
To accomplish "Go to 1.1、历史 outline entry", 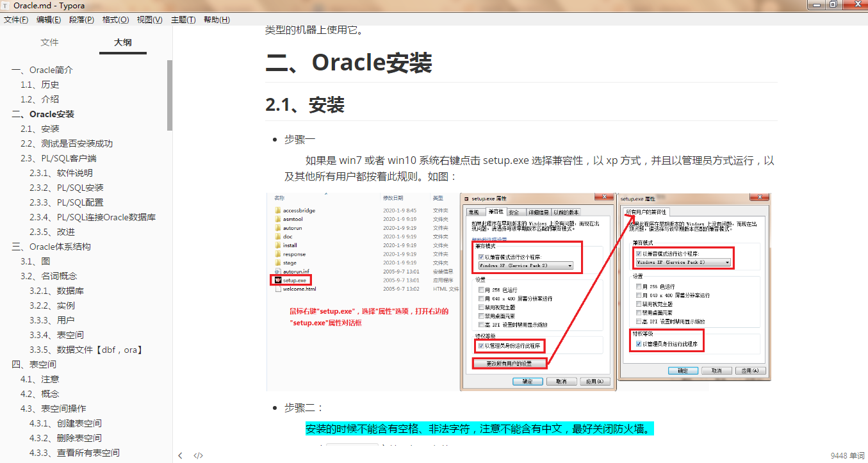I will 40,85.
